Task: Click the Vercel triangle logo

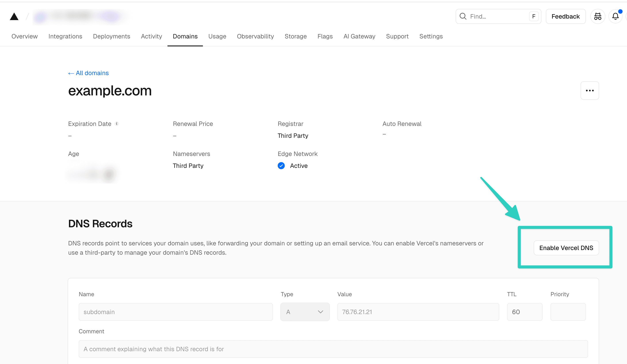Action: 14,16
